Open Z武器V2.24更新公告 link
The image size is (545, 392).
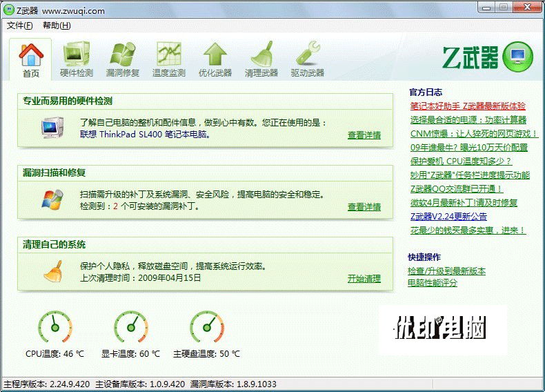pyautogui.click(x=448, y=216)
